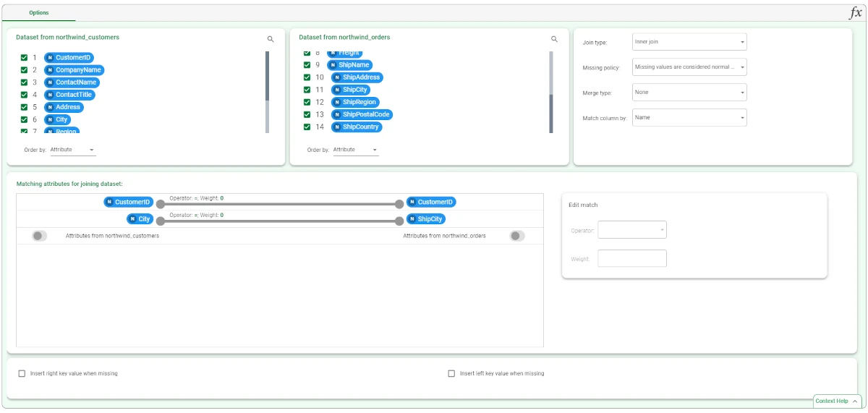Open Order by dropdown in customers panel

[x=72, y=150]
